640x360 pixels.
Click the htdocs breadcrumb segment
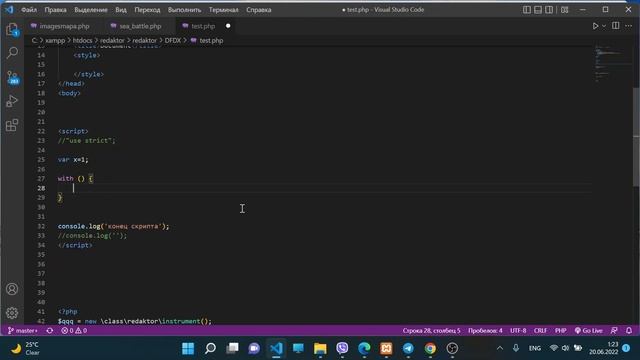coord(82,40)
